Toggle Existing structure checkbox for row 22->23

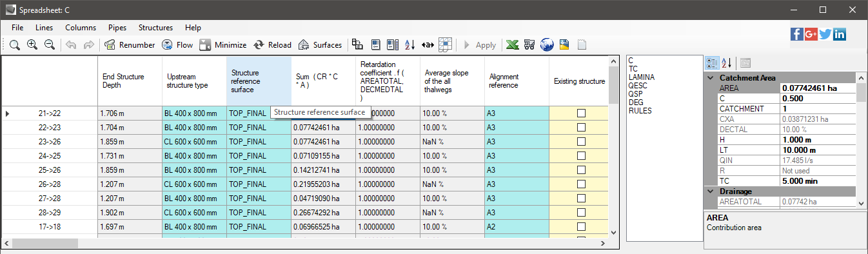(581, 128)
